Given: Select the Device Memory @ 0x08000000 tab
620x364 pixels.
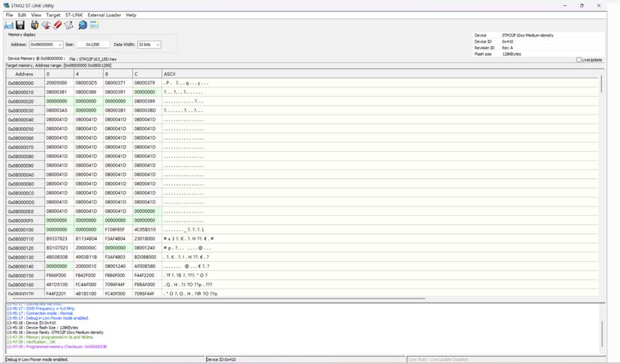Looking at the screenshot, I should coord(36,58).
